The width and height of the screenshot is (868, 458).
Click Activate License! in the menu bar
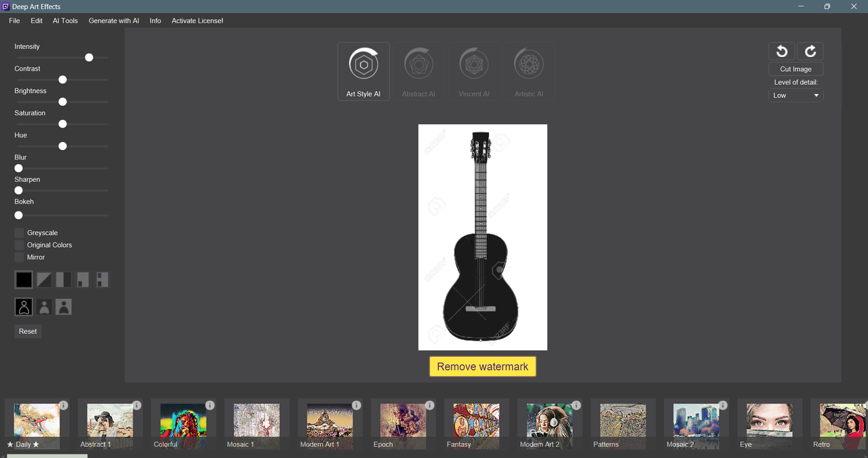(197, 21)
